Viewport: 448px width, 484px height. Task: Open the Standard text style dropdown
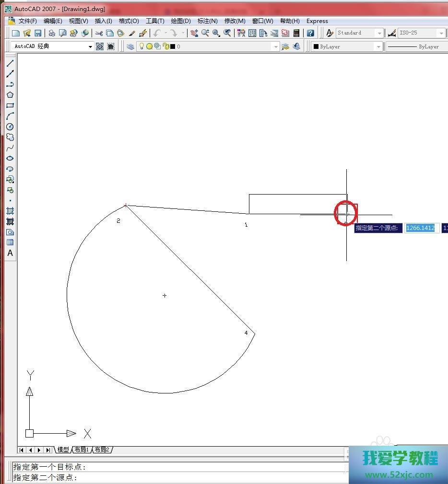(x=379, y=33)
